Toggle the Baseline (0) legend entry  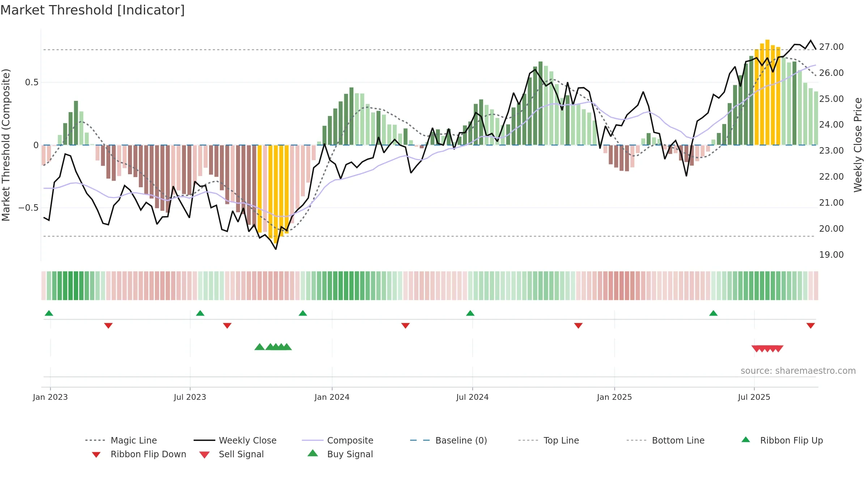coord(448,440)
